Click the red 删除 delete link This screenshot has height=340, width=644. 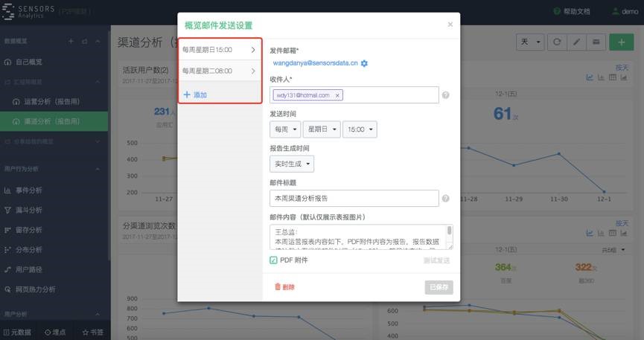pyautogui.click(x=284, y=287)
